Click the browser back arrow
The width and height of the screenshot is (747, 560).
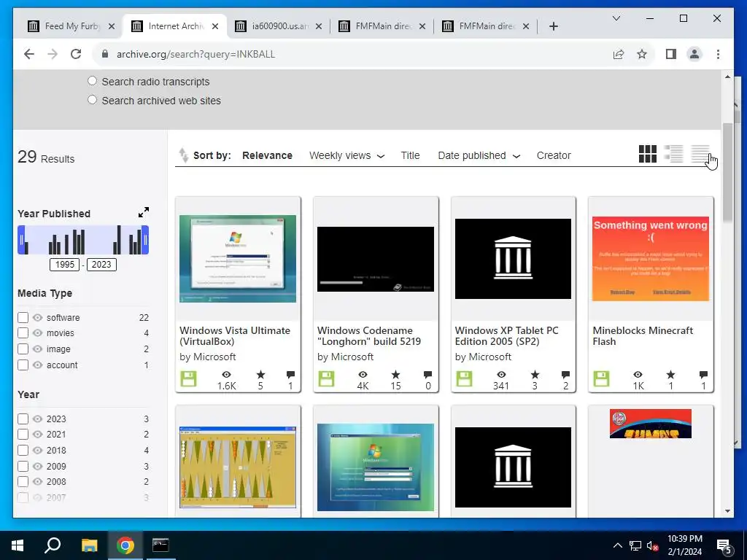coord(29,54)
